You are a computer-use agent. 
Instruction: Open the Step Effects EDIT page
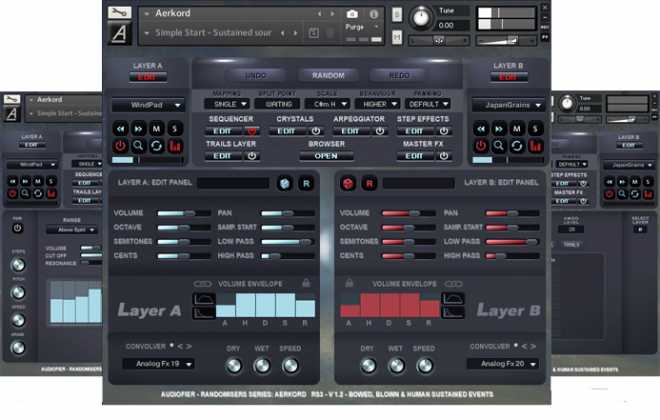coord(415,131)
